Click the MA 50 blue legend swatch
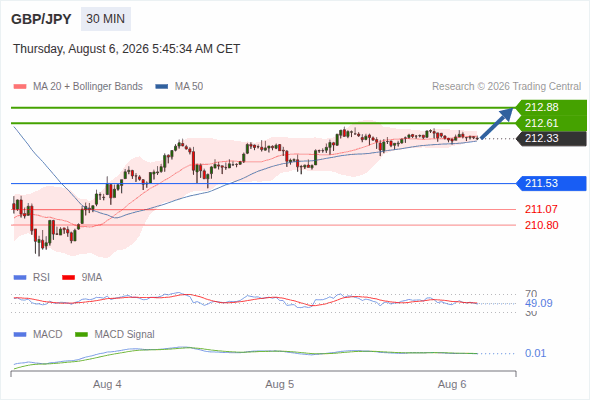This screenshot has width=590, height=400. (x=162, y=87)
